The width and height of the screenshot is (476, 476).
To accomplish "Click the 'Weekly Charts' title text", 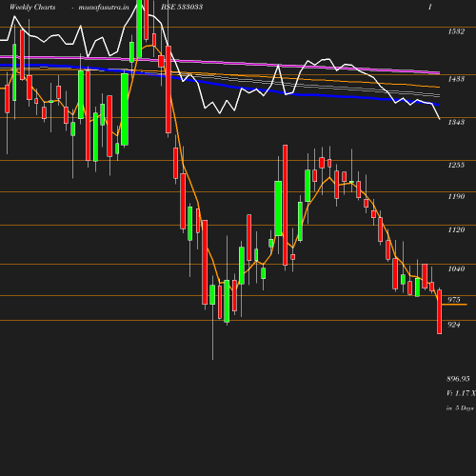I will pos(32,8).
